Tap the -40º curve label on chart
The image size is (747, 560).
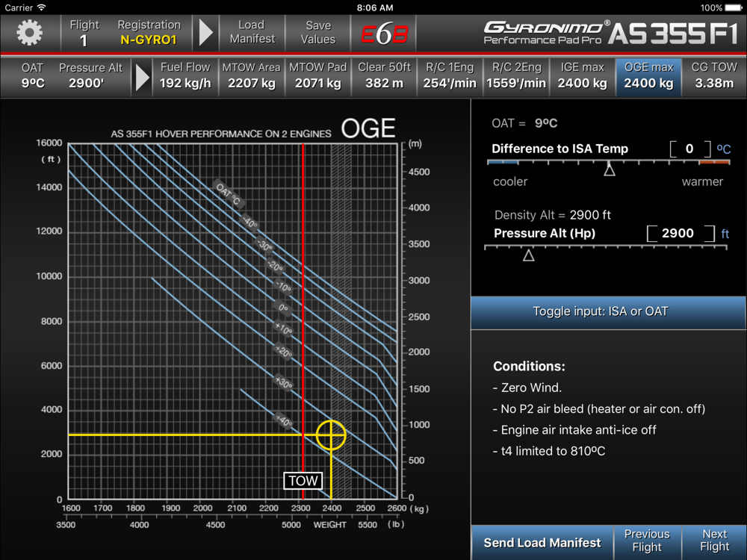(249, 222)
